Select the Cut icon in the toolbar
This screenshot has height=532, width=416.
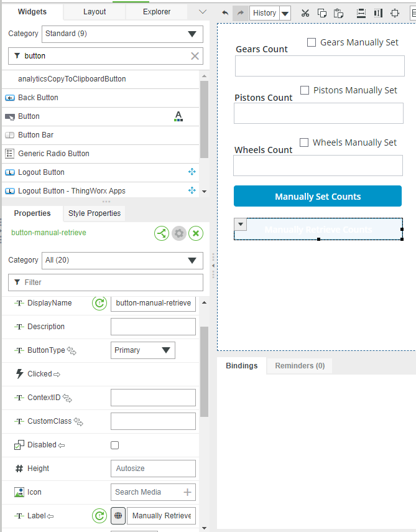(x=305, y=12)
